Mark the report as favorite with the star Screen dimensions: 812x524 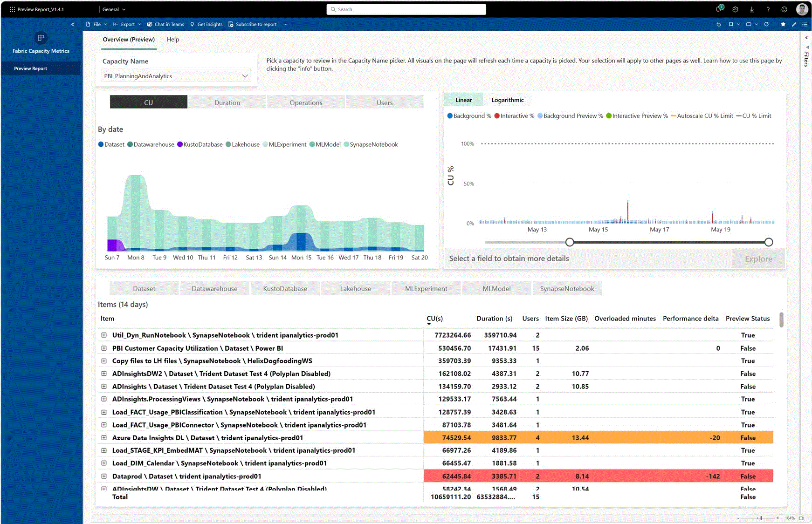click(x=783, y=24)
